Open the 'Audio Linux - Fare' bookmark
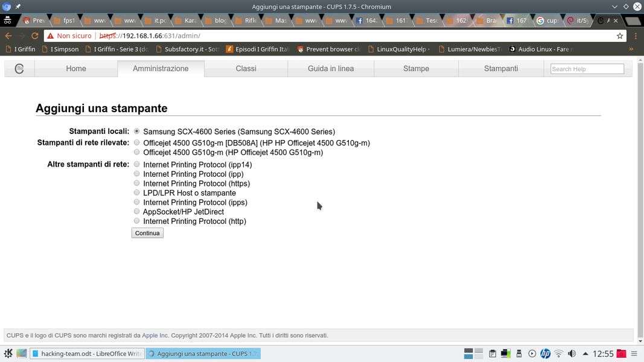Viewport: 644px width, 362px height. click(541, 49)
